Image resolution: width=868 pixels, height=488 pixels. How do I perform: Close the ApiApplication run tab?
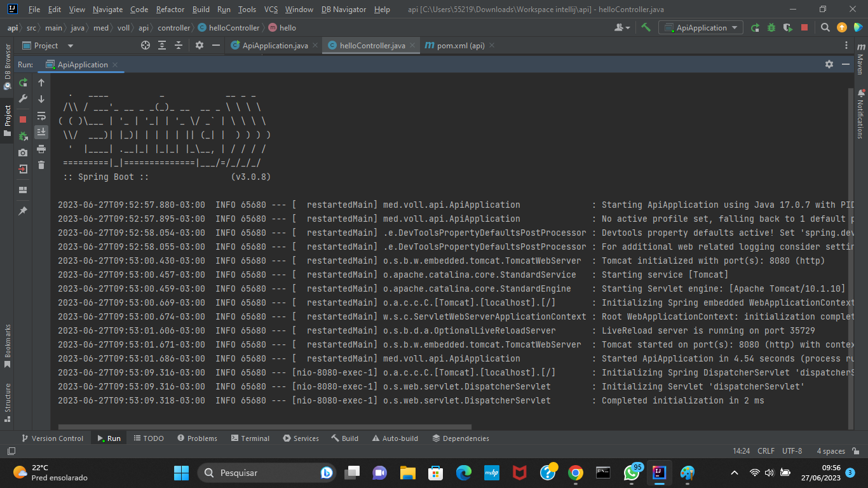coord(115,65)
